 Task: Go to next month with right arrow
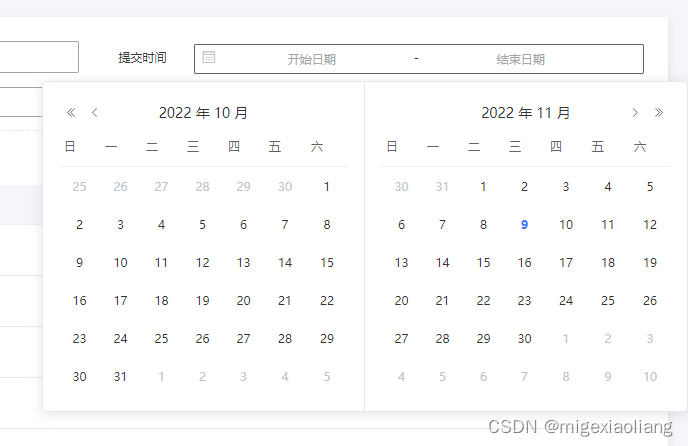point(634,113)
